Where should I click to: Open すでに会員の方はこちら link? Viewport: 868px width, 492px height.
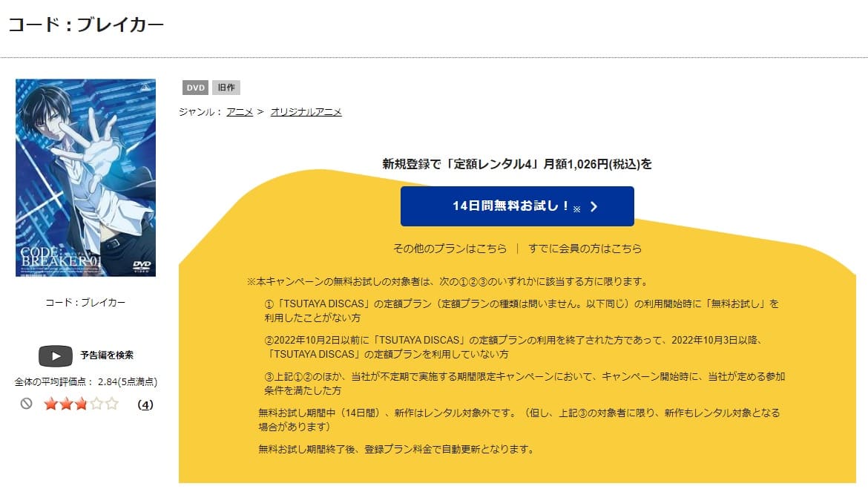point(585,249)
